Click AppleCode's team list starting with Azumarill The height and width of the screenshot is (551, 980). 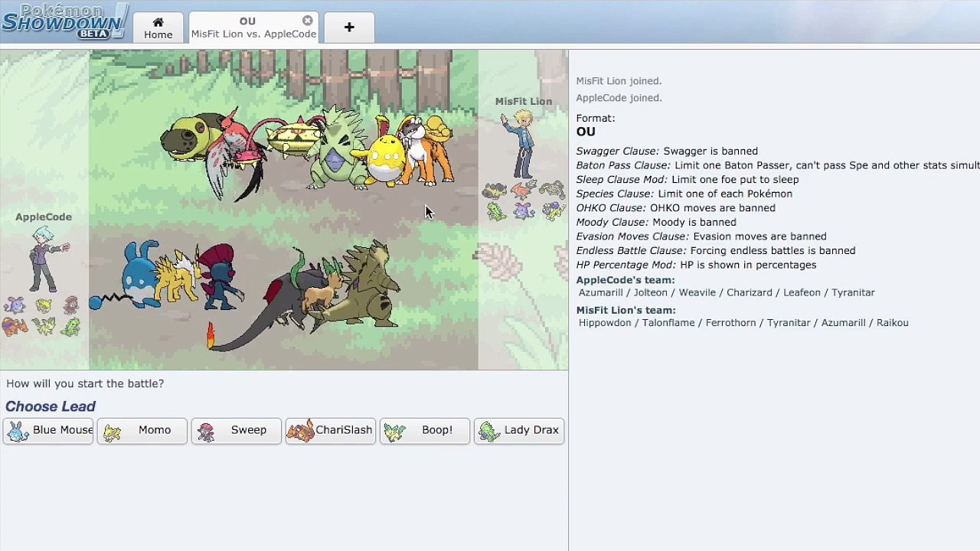tap(727, 292)
